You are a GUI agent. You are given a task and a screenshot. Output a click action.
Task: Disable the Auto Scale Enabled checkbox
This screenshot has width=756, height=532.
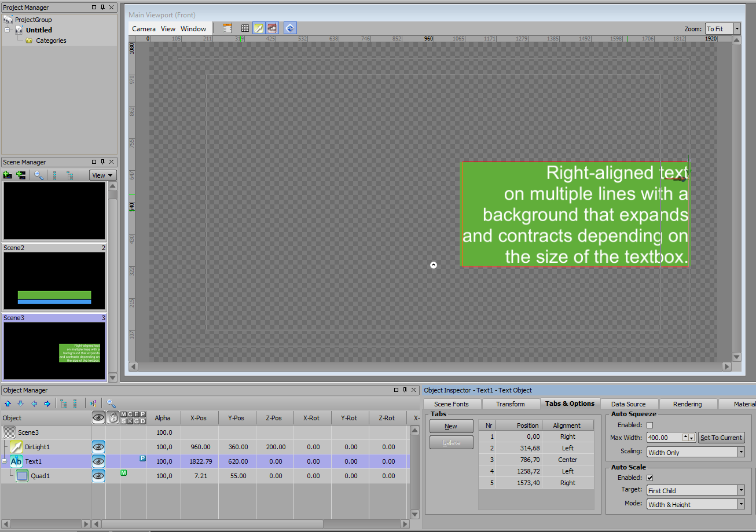649,478
